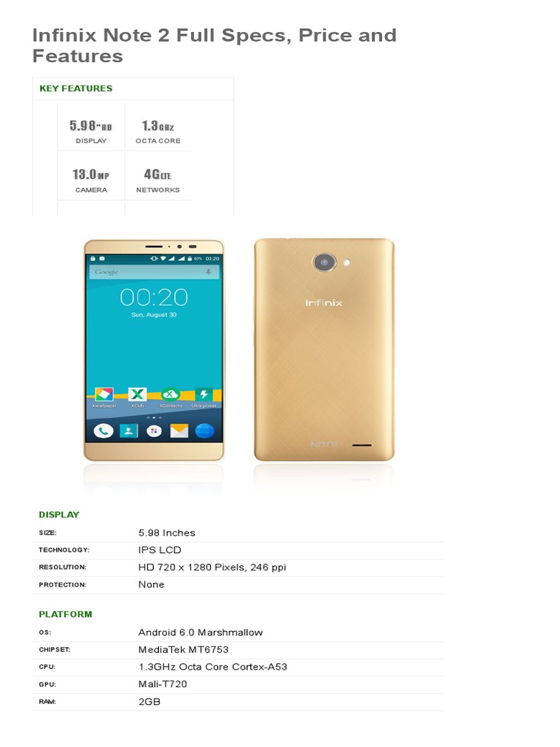Click the XClub app icon on phone screen
Image resolution: width=560 pixels, height=747 pixels.
click(137, 395)
